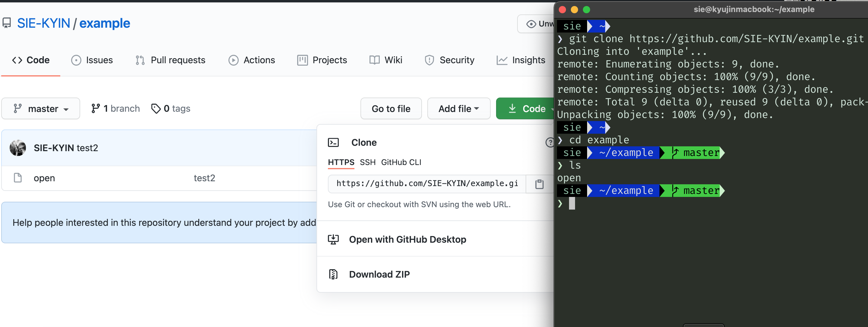The height and width of the screenshot is (327, 868).
Task: Click the ZIP file icon
Action: tap(333, 275)
